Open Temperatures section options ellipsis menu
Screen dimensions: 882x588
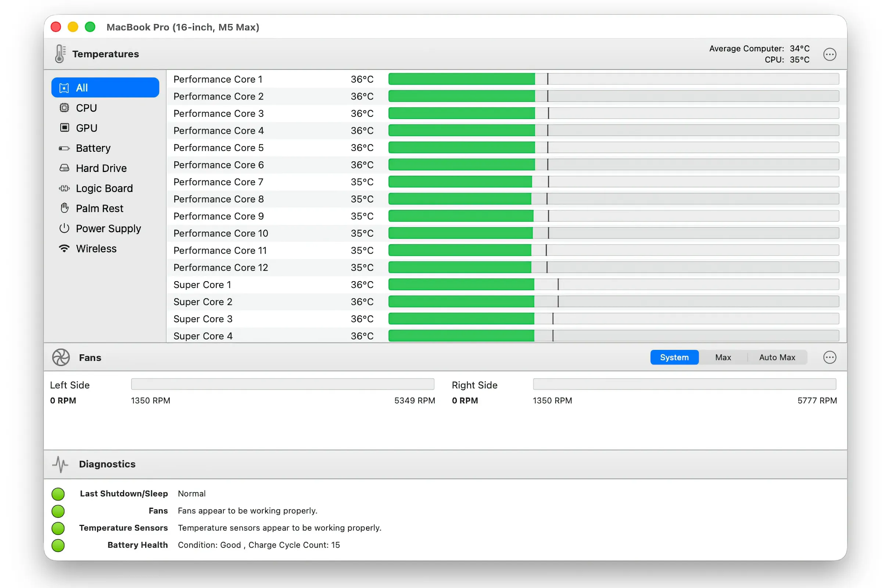[x=829, y=54]
